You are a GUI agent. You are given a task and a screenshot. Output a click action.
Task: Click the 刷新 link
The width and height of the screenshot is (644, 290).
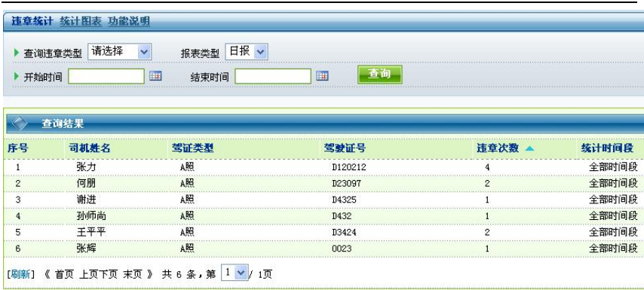pos(20,274)
